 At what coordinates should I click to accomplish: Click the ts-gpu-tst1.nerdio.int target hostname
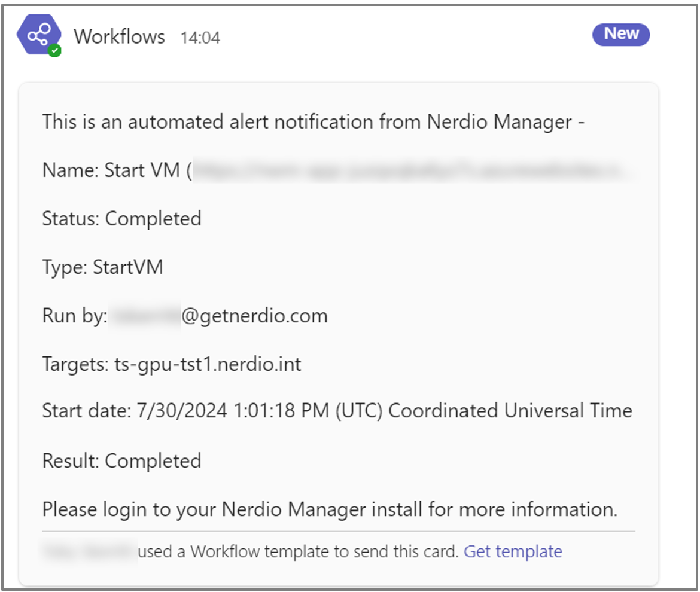tap(208, 364)
